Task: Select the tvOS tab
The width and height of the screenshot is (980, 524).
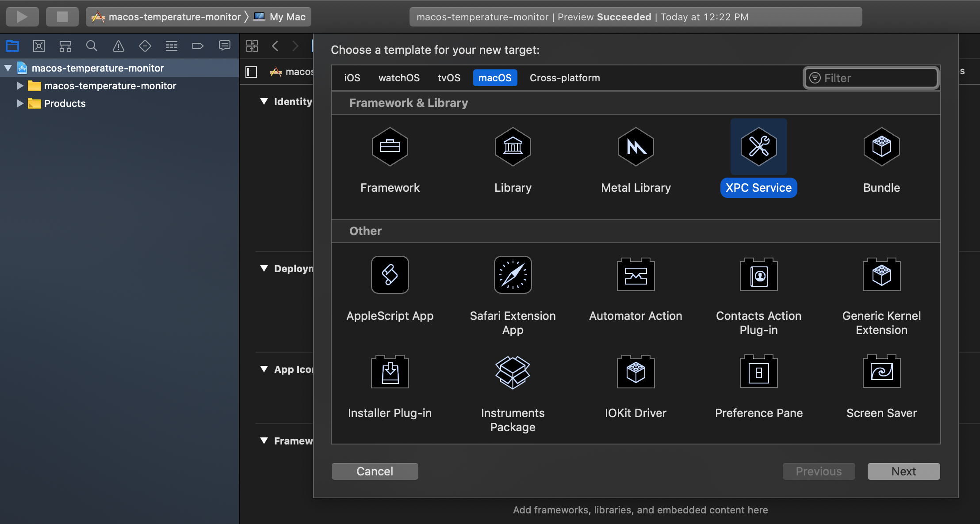Action: (x=448, y=78)
